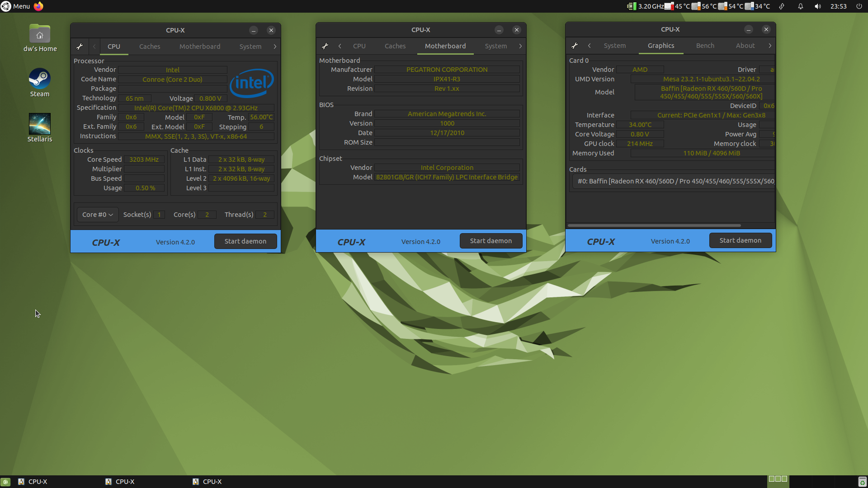Click Usage value 0.50 %
The width and height of the screenshot is (868, 488).
(145, 188)
